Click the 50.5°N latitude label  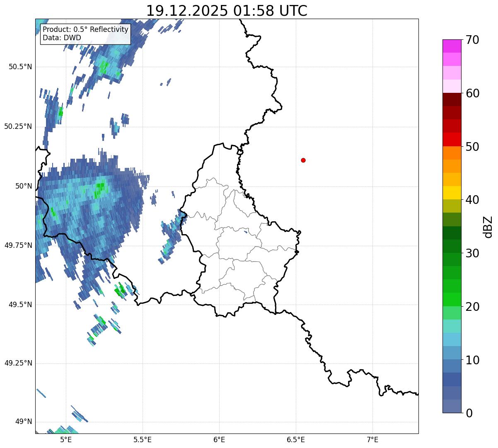20,67
